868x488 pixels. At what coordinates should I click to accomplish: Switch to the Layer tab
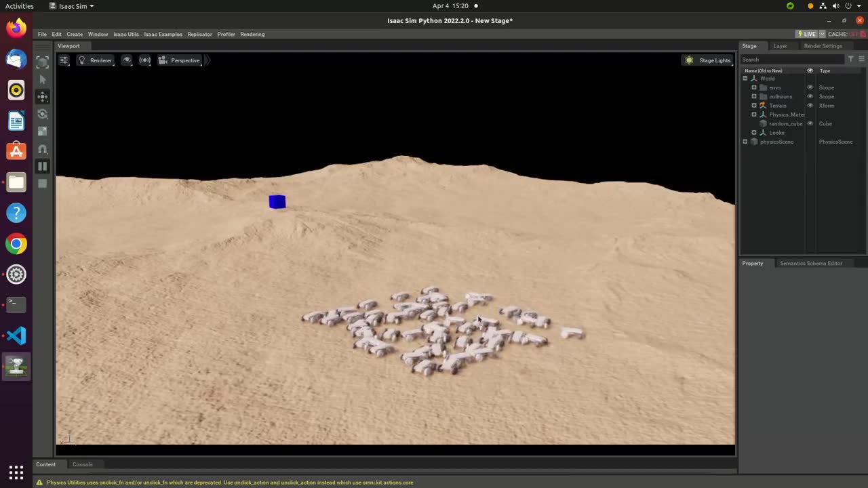pyautogui.click(x=780, y=46)
